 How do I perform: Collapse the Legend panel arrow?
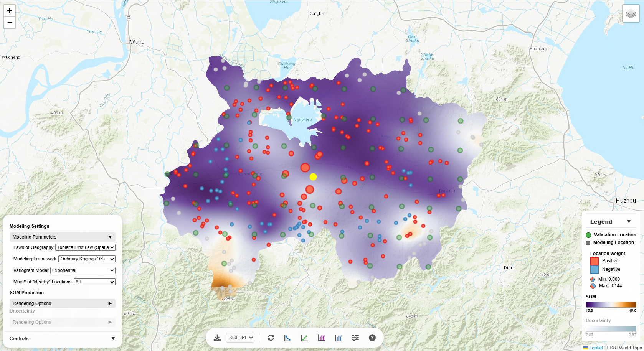point(629,221)
